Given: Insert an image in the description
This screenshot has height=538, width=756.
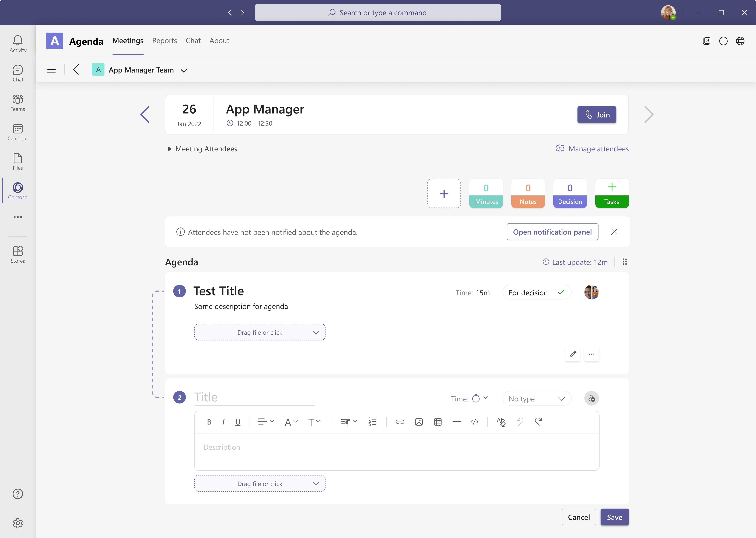Looking at the screenshot, I should coord(419,422).
